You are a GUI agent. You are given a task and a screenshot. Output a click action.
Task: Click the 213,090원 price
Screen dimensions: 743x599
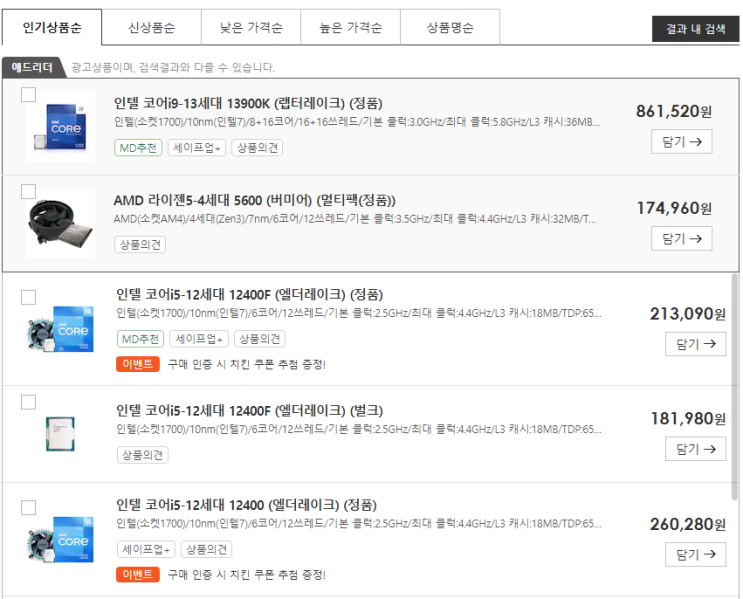[x=688, y=314]
